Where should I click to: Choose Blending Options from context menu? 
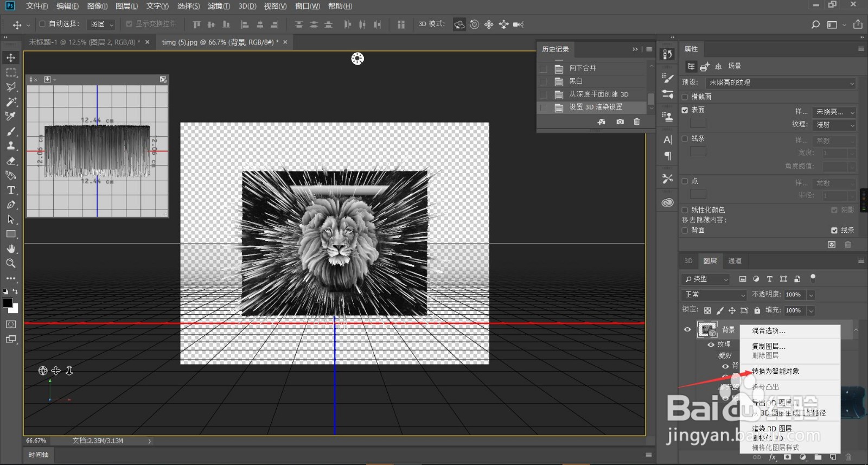click(768, 330)
